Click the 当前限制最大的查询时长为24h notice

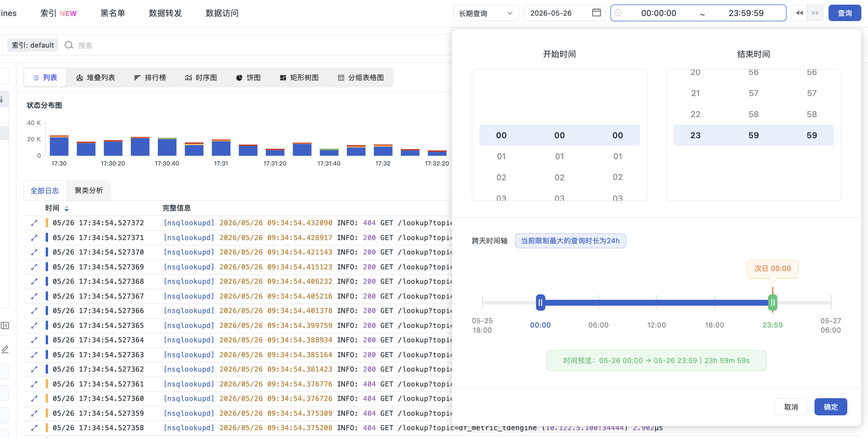[570, 241]
